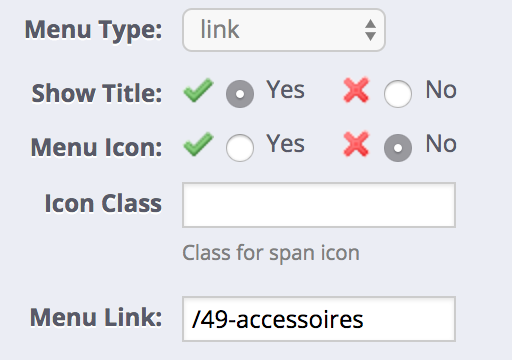Focus the Icon Class text field
This screenshot has width=512, height=360.
point(319,205)
